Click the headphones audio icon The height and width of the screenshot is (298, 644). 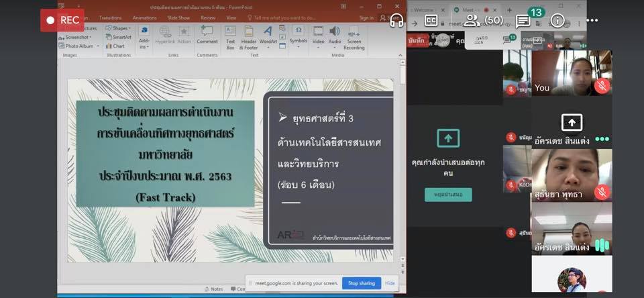pyautogui.click(x=396, y=21)
